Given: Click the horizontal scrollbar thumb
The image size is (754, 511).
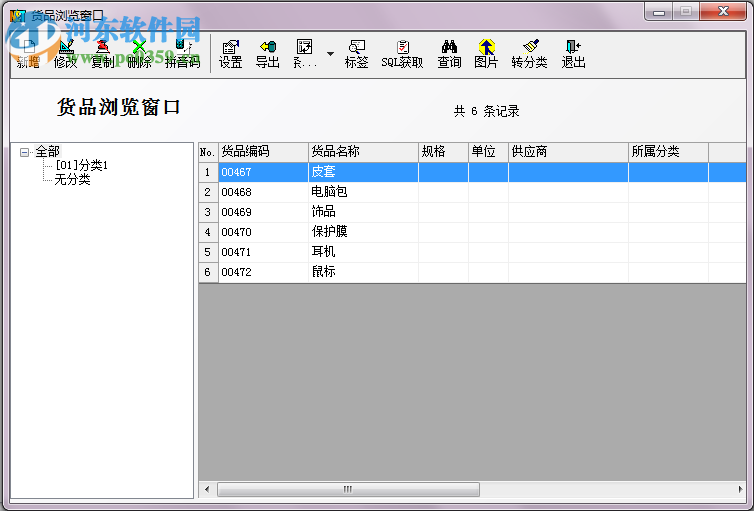Looking at the screenshot, I should (348, 489).
